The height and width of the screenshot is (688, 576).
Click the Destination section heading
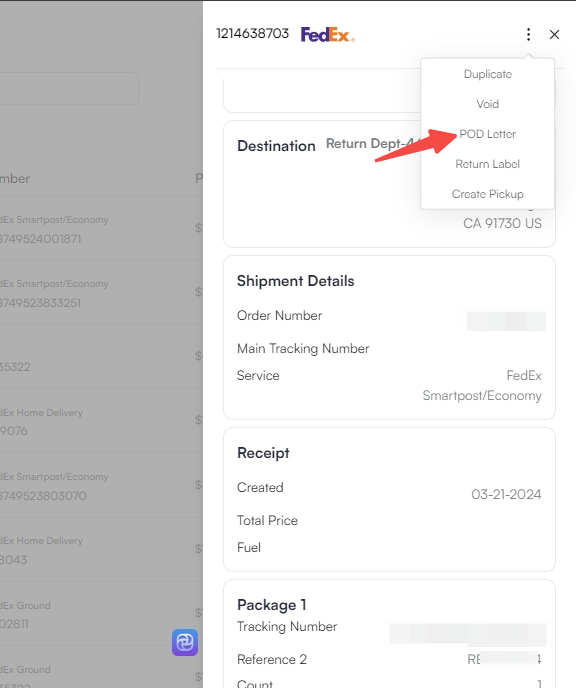pos(276,146)
